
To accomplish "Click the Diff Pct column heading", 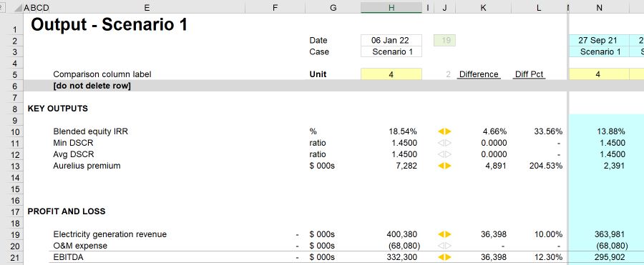I will click(529, 74).
